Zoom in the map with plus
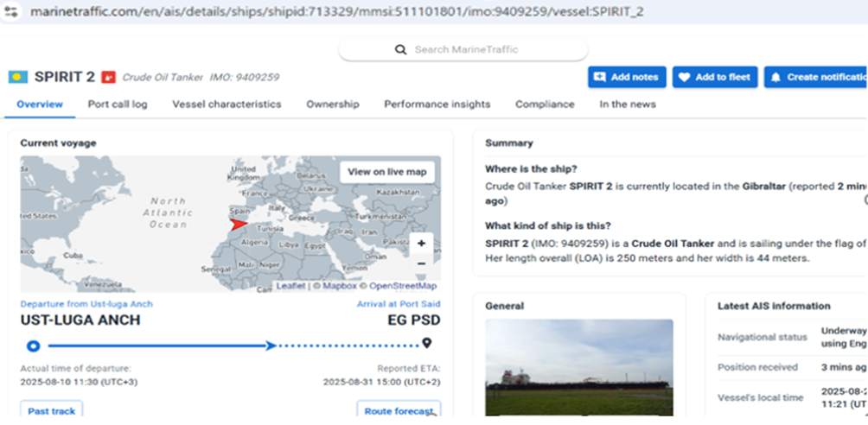The width and height of the screenshot is (868, 425). (421, 244)
